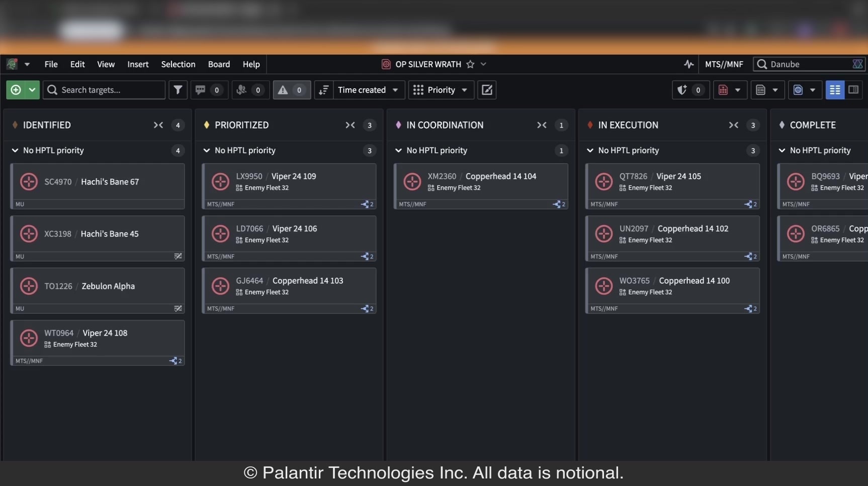
Task: Collapse the No HPTL priority group in IDENTIFIED
Action: 15,150
